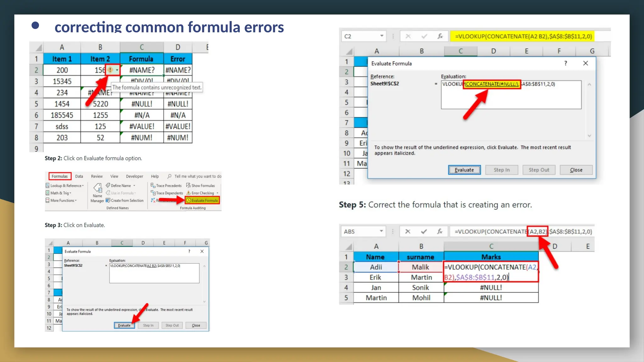Click the fx insert function icon next to C2
Image resolution: width=644 pixels, height=362 pixels.
click(440, 36)
